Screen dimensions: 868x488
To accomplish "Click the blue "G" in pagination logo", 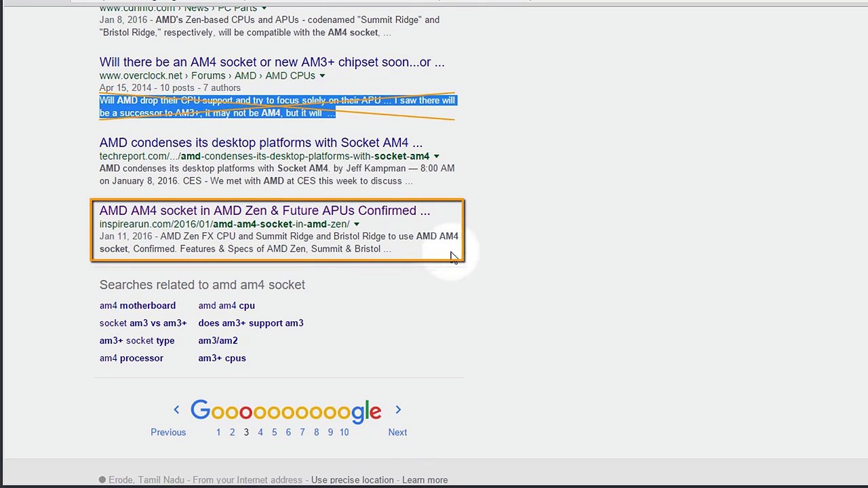I will [200, 410].
